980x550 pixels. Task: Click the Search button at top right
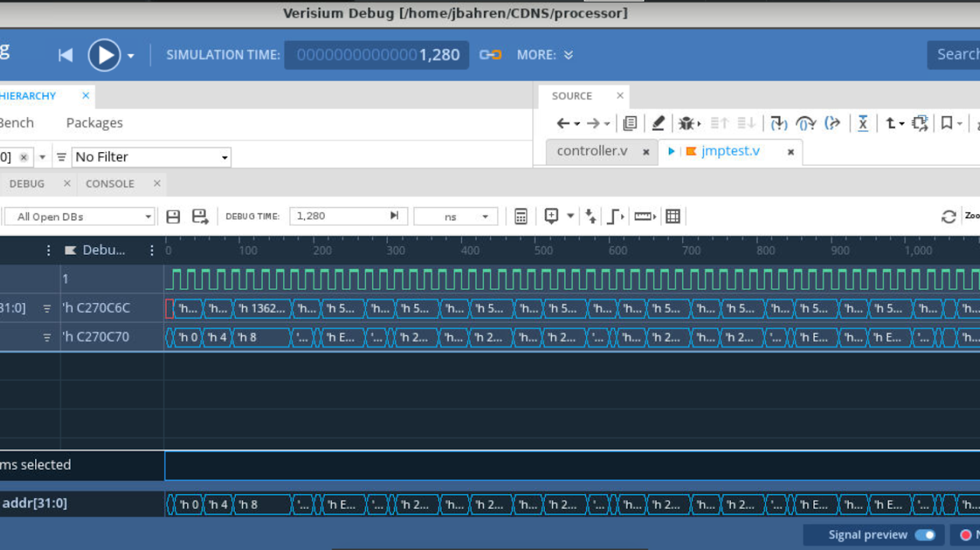tap(958, 54)
